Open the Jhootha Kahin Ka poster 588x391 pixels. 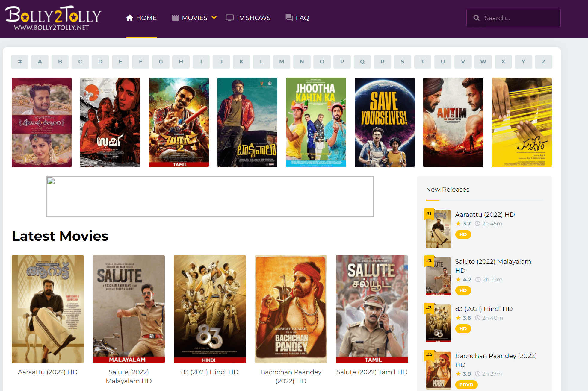(x=316, y=122)
